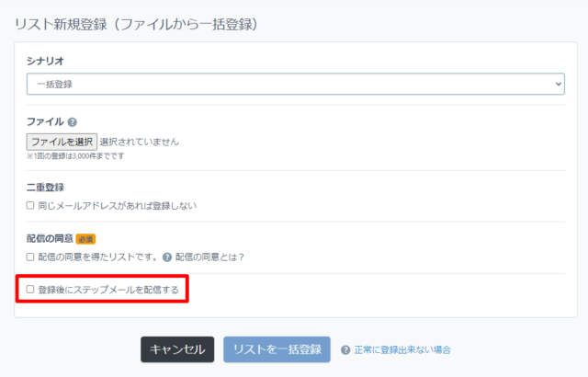Click the シナリオ section label
The width and height of the screenshot is (588, 377).
[x=45, y=61]
